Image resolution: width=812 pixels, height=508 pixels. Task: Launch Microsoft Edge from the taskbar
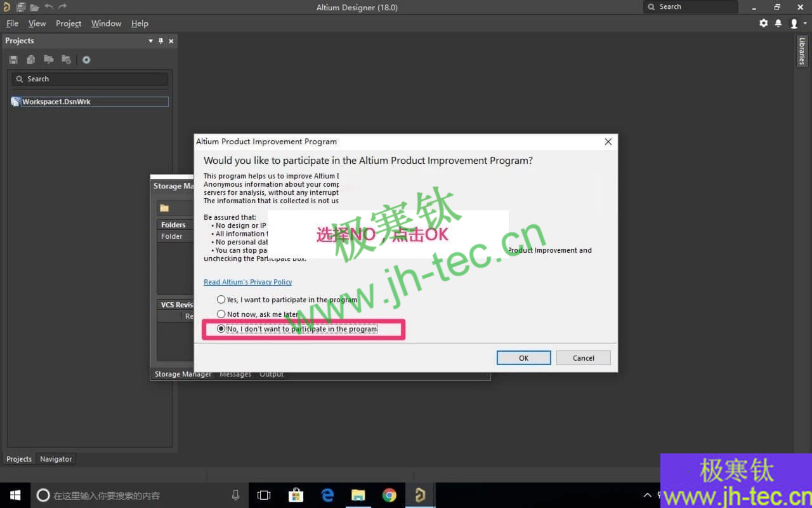(x=327, y=495)
